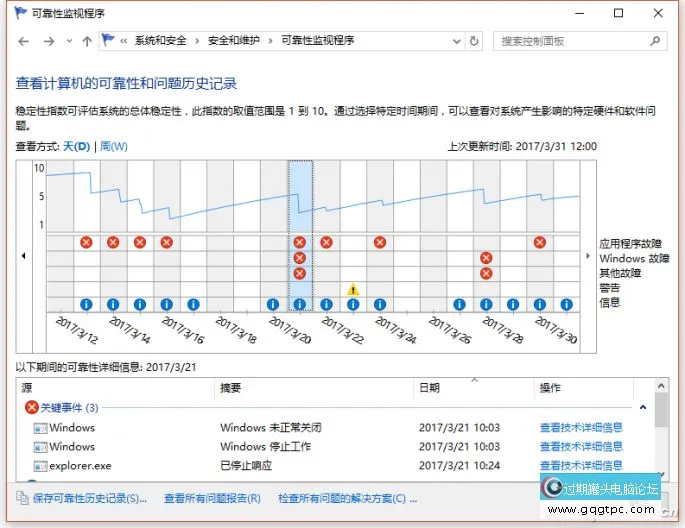The width and height of the screenshot is (685, 528).
Task: Select application failure icon on 2017/3/22
Action: tap(326, 242)
